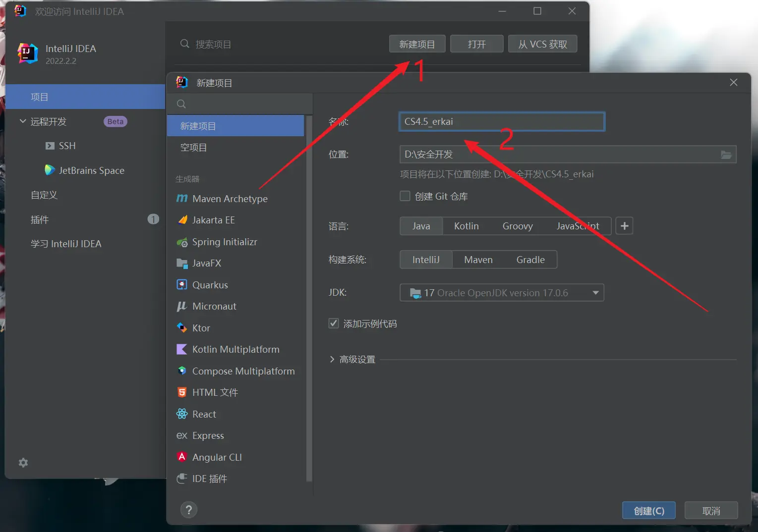Screen dimensions: 758x532
Task: Enable the Create Git repository checkbox
Action: 405,196
